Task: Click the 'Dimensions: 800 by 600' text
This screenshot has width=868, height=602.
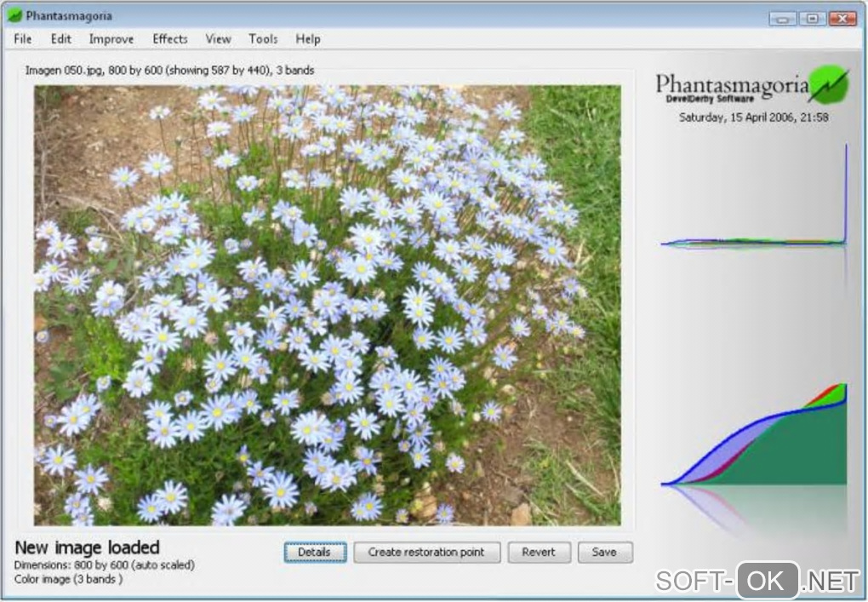Action: [104, 565]
